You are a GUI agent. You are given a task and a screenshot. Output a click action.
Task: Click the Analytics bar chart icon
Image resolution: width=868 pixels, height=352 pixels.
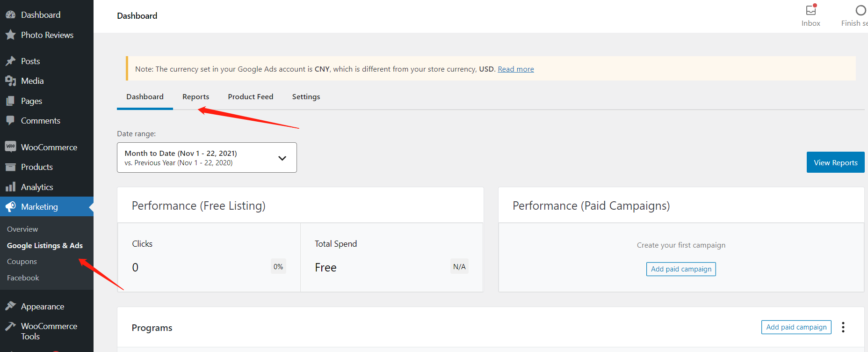10,187
